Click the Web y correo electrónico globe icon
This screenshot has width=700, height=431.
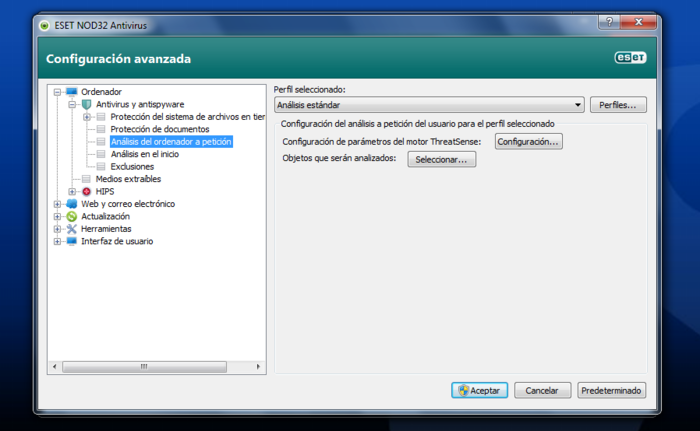click(x=71, y=204)
